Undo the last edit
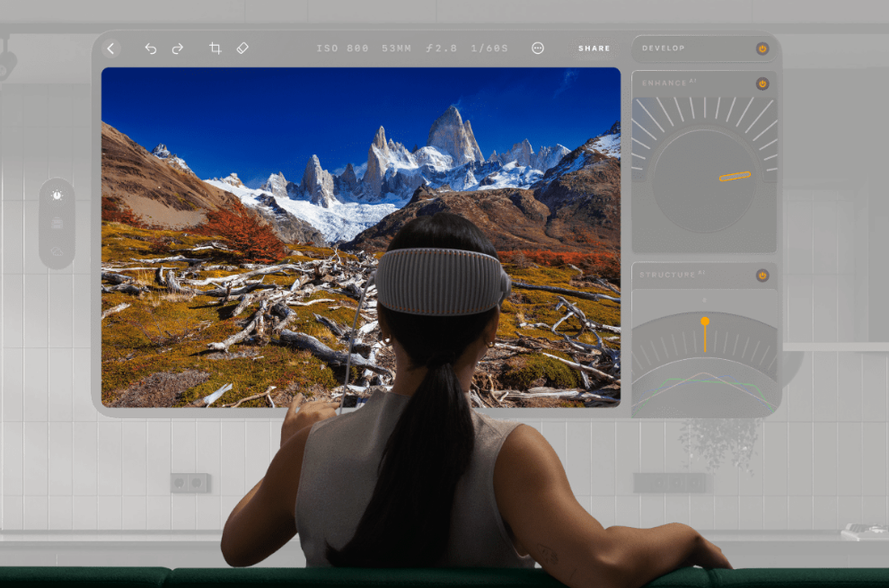This screenshot has height=588, width=889. pyautogui.click(x=150, y=48)
